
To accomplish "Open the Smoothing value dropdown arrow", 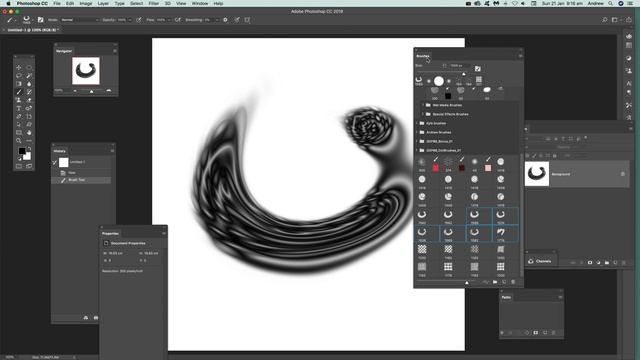I will tap(216, 20).
